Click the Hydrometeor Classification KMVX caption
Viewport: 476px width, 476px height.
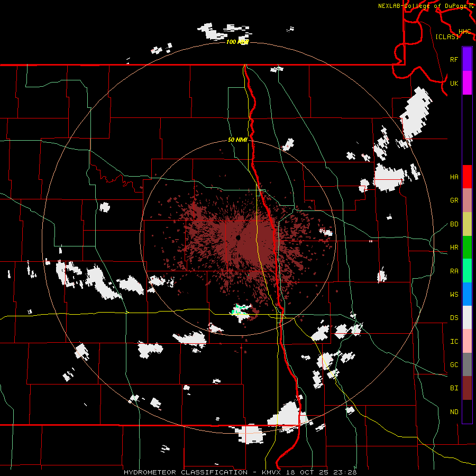(240, 472)
